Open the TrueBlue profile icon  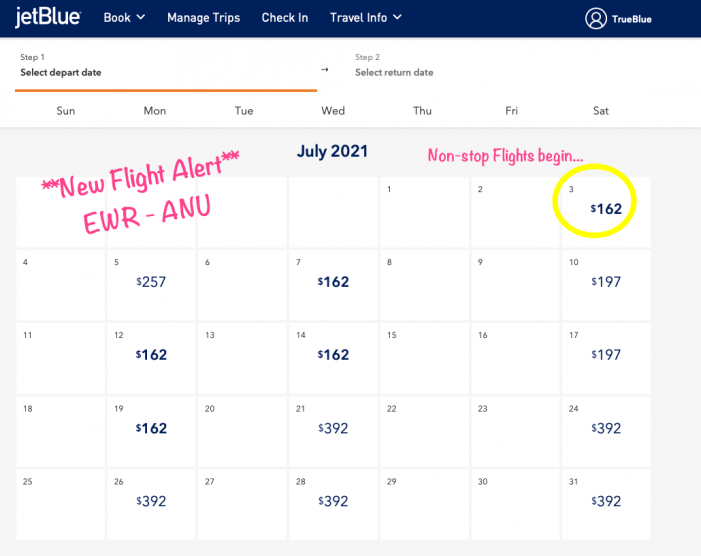(x=596, y=18)
